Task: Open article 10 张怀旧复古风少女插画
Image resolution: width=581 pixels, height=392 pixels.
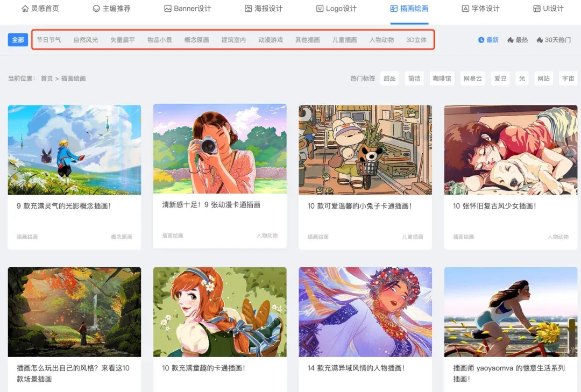Action: coord(495,206)
